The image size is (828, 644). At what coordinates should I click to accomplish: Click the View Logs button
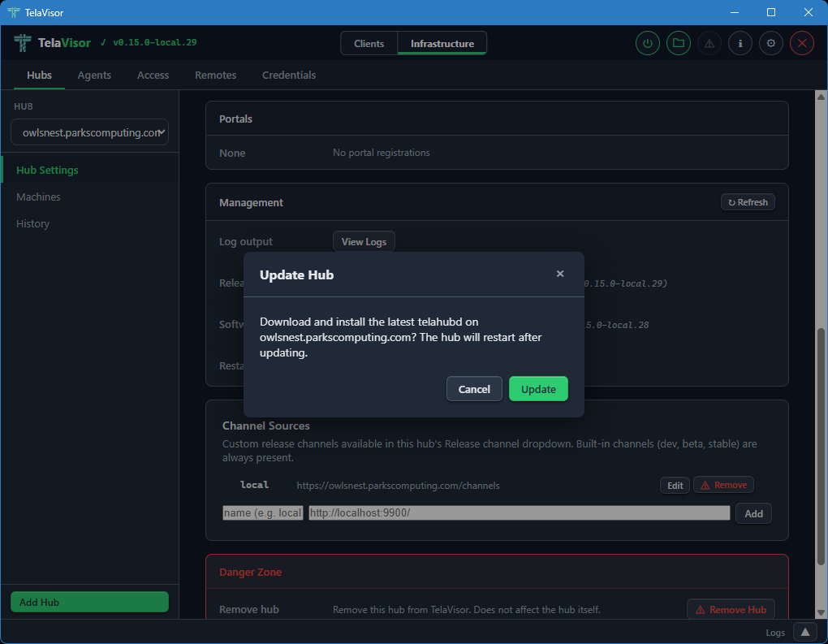364,241
